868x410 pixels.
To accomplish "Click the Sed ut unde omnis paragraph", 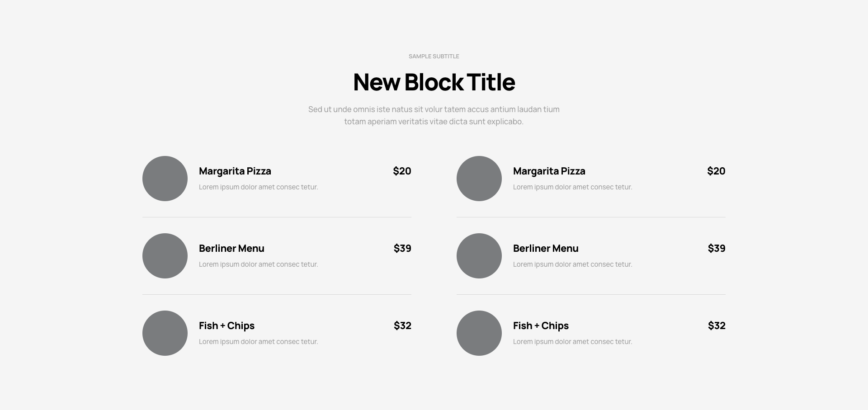I will tap(434, 115).
